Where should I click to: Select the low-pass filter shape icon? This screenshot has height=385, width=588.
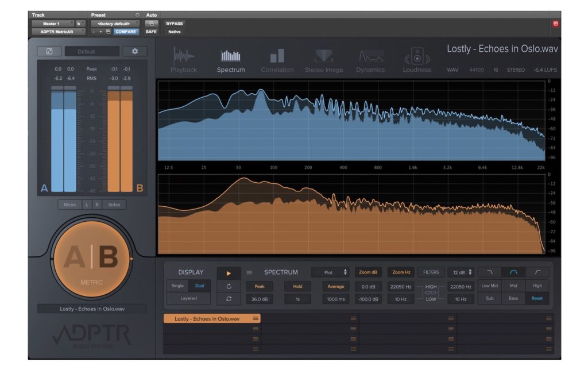(x=490, y=272)
